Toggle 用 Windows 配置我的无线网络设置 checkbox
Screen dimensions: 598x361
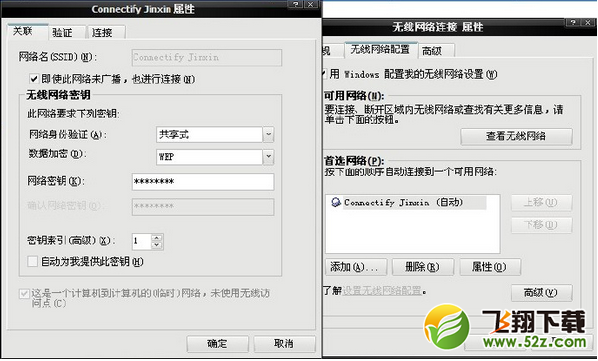[324, 74]
